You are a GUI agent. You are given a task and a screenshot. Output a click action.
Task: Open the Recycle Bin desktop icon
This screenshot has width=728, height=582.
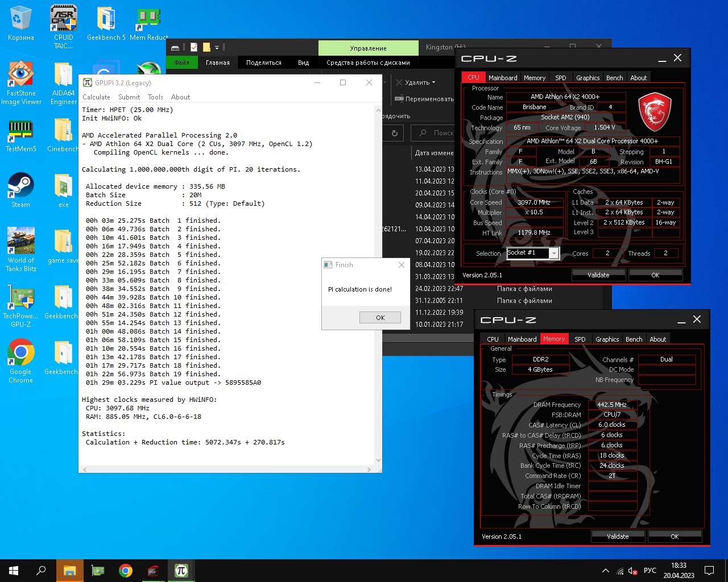tap(20, 23)
